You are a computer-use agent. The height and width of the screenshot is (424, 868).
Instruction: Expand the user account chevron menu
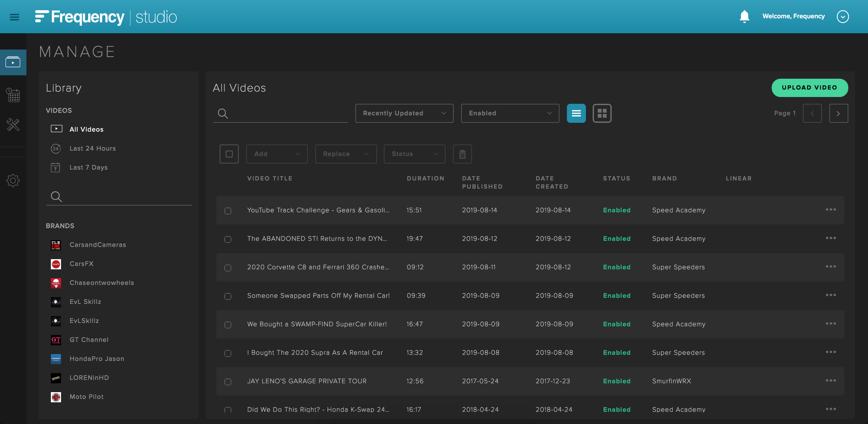coord(843,17)
